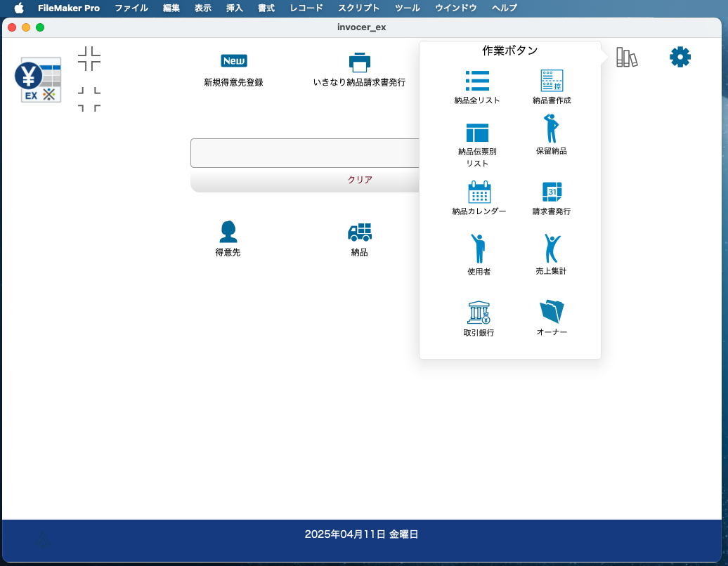Click the オーナー folder icon
Image resolution: width=728 pixels, height=566 pixels.
[x=552, y=312]
